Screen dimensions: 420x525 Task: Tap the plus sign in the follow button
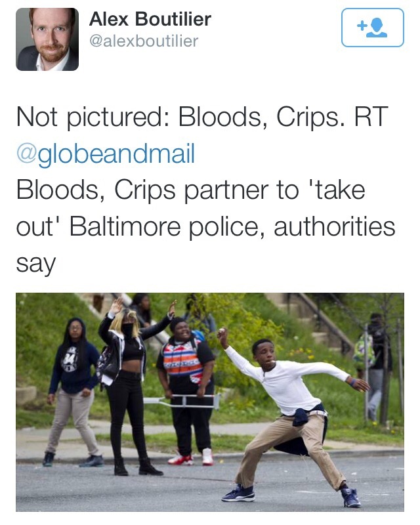click(x=362, y=26)
